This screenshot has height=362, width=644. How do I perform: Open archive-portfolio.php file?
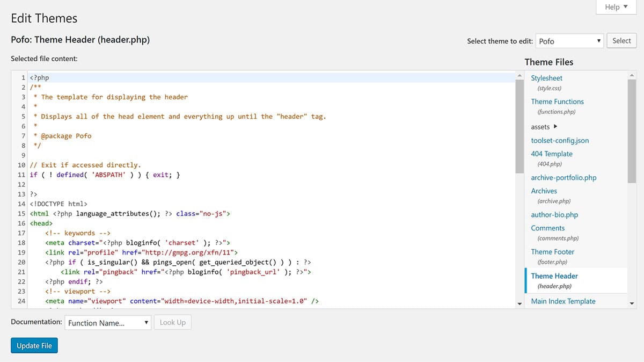[x=563, y=177]
